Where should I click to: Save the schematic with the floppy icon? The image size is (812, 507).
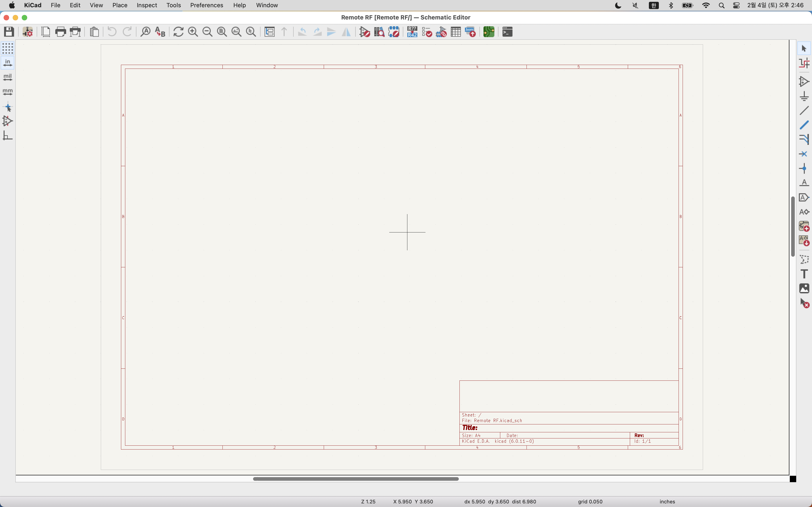coord(9,32)
